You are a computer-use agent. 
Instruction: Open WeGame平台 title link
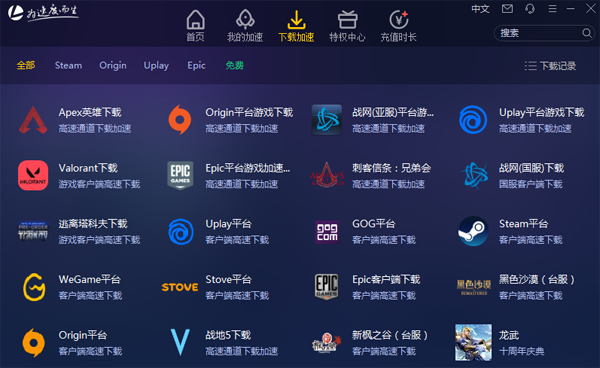pos(90,280)
